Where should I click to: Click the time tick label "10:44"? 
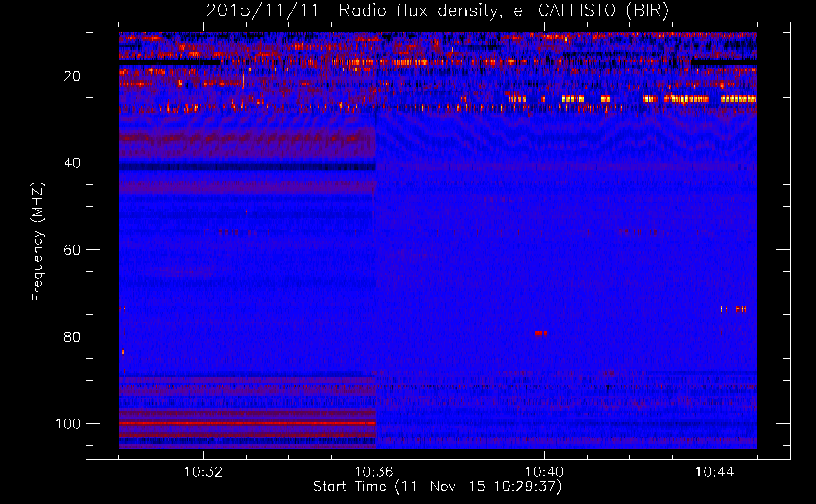pyautogui.click(x=715, y=472)
